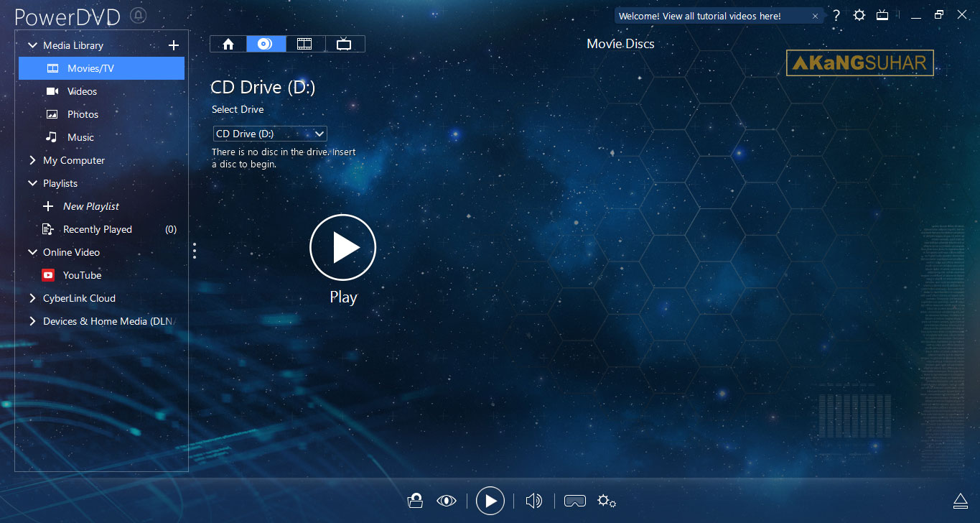Click the Movies/TV film icon
Screen dimensions: 980x523
click(x=52, y=68)
